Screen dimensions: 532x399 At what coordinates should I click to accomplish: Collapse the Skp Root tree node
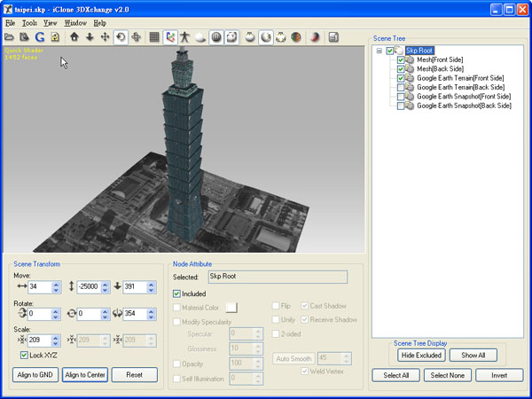(379, 51)
